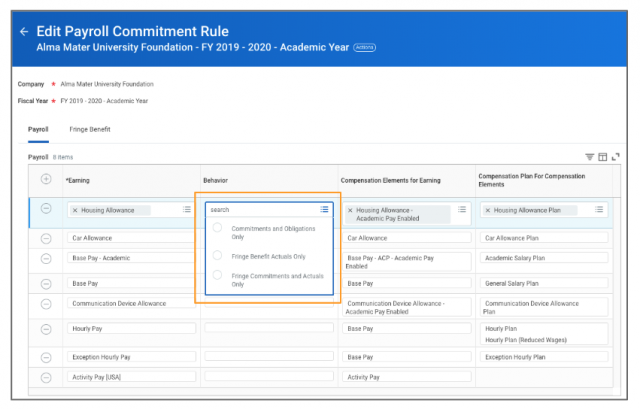The width and height of the screenshot is (640, 409).
Task: Add a row with the plus icon
Action: pyautogui.click(x=46, y=179)
